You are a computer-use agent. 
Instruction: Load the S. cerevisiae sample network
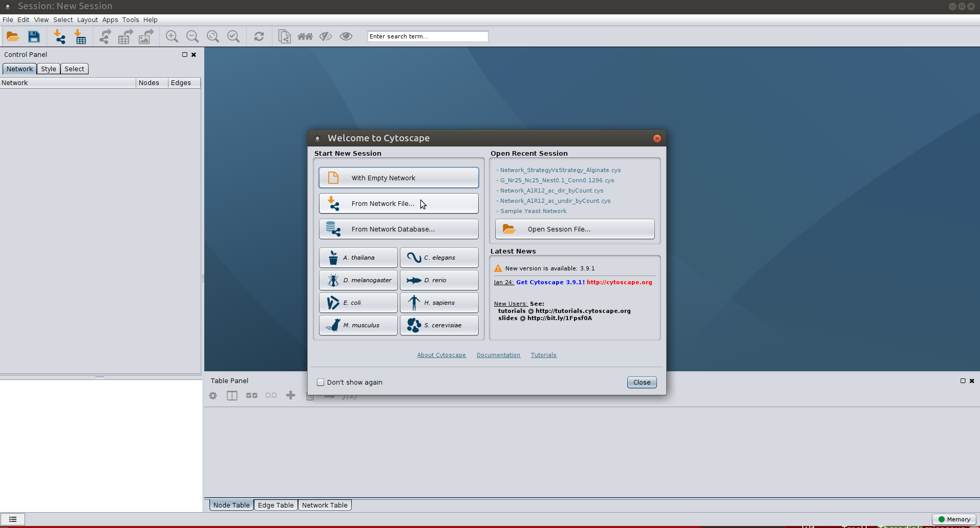tap(439, 325)
